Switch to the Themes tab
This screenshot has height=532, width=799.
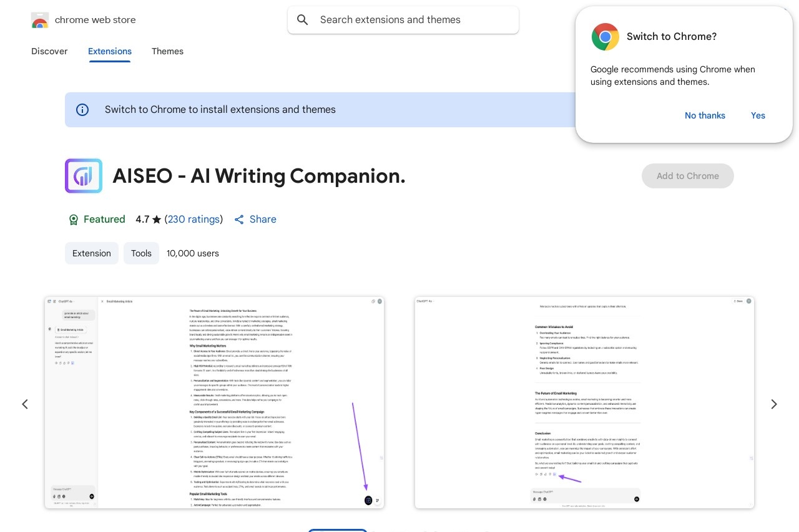[167, 51]
